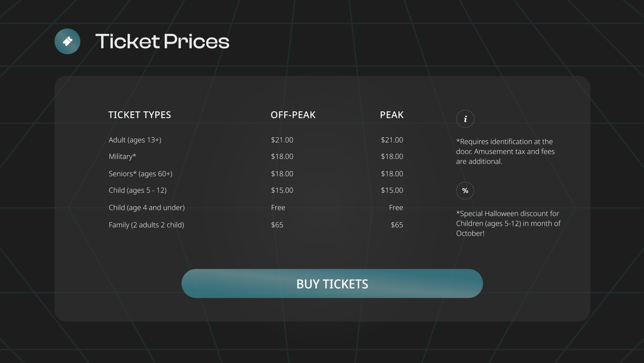Screen dimensions: 644x363
Task: Select the Seniors* (ages 60+) label
Action: 140,174
